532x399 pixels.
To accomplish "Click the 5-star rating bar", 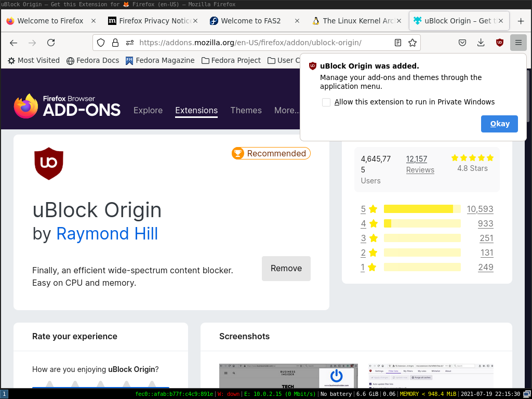I will (x=422, y=209).
